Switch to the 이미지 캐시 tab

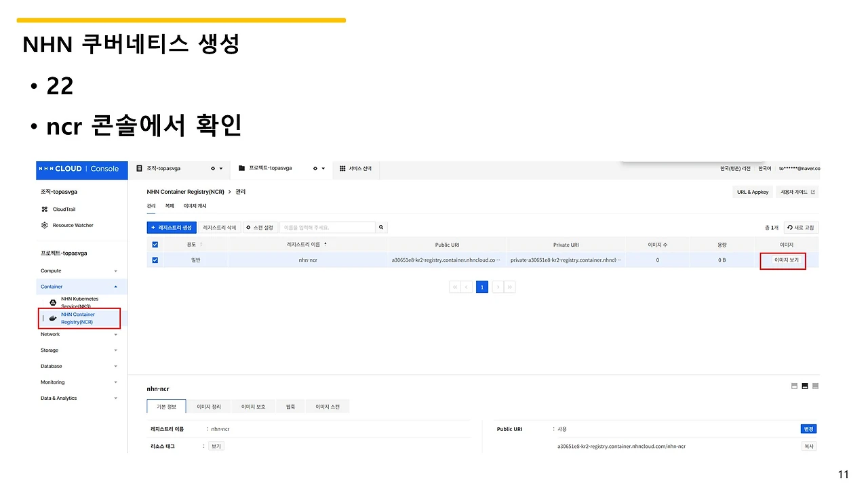(x=195, y=205)
